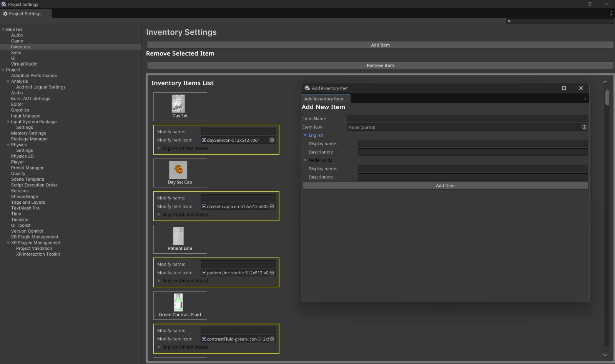Collapse the English foldout in the dialog
This screenshot has width=615, height=364.
305,135
